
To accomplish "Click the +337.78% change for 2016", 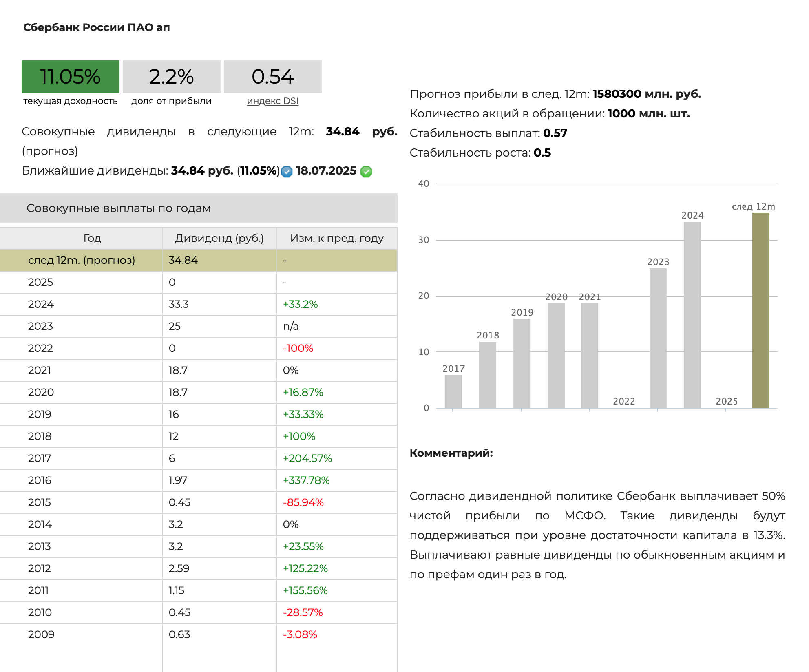I will pos(306,480).
